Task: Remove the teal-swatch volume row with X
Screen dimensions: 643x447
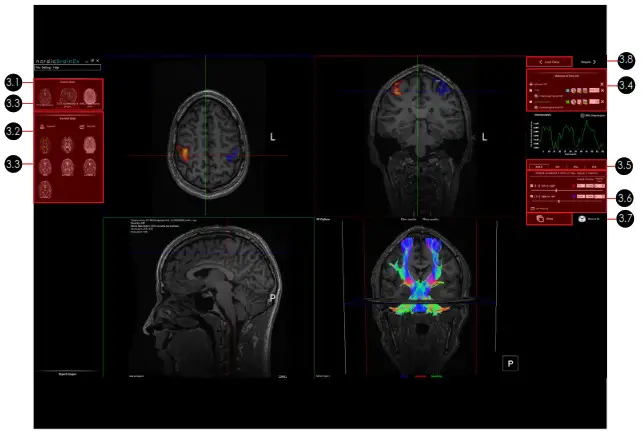Action: [602, 91]
